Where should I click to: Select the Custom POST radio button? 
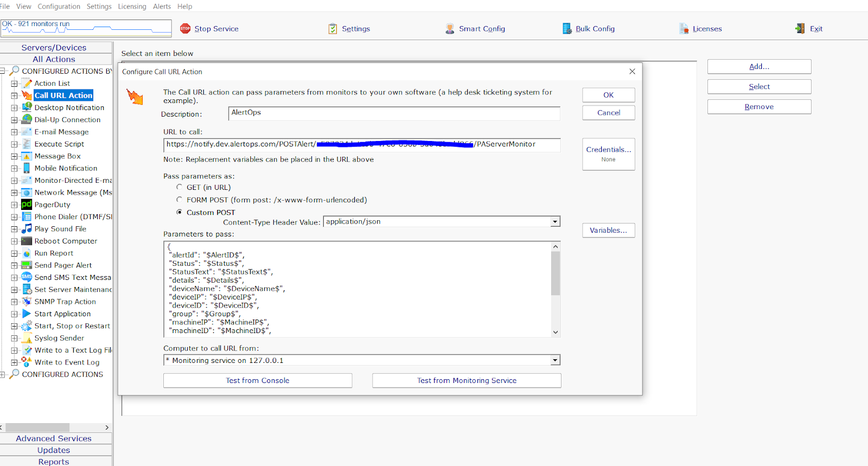pyautogui.click(x=180, y=212)
